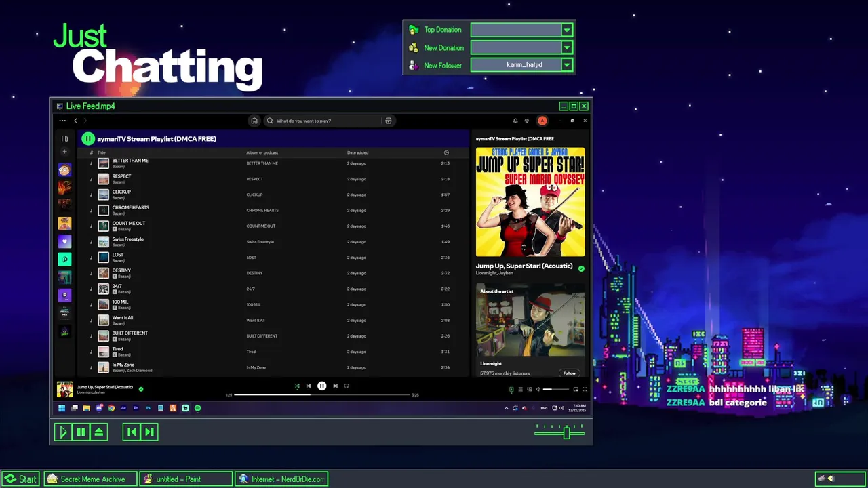Skip to next track in Spotify
Image resolution: width=868 pixels, height=488 pixels.
[335, 386]
